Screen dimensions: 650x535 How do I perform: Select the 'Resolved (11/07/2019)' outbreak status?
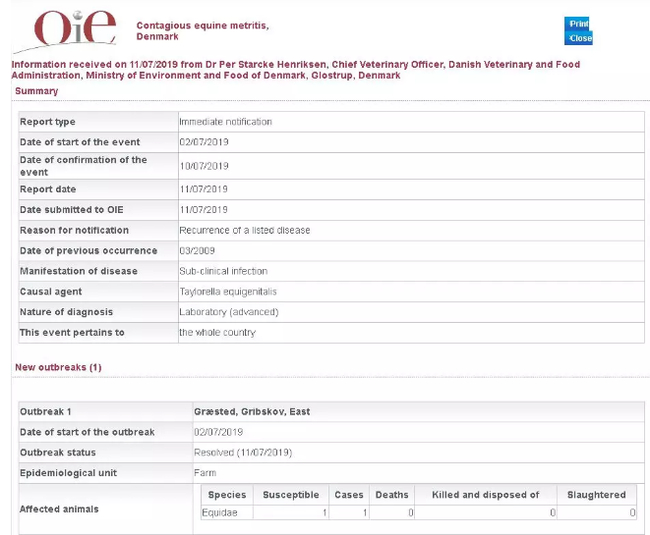click(242, 453)
